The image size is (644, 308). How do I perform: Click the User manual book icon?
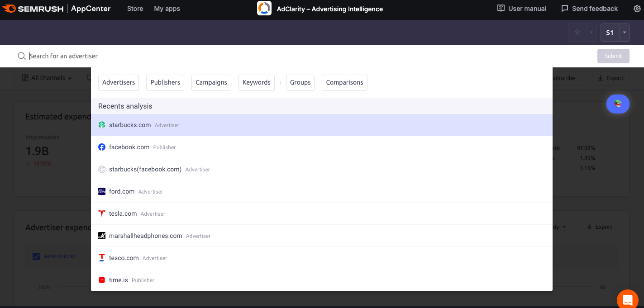coord(501,9)
